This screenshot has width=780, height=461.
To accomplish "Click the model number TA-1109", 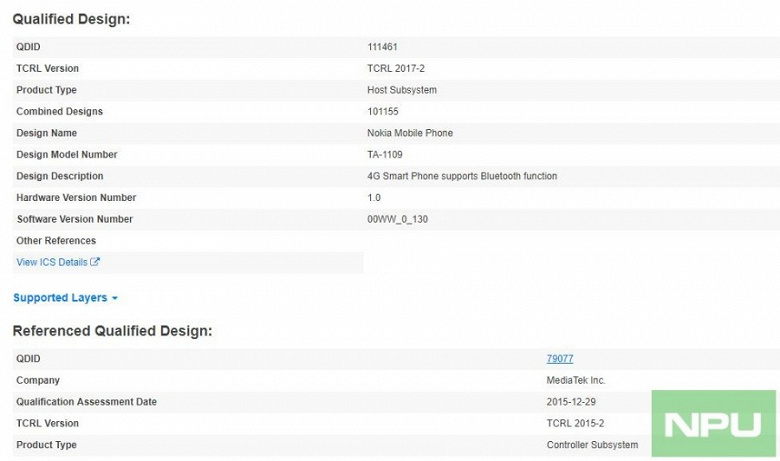I will click(x=387, y=155).
